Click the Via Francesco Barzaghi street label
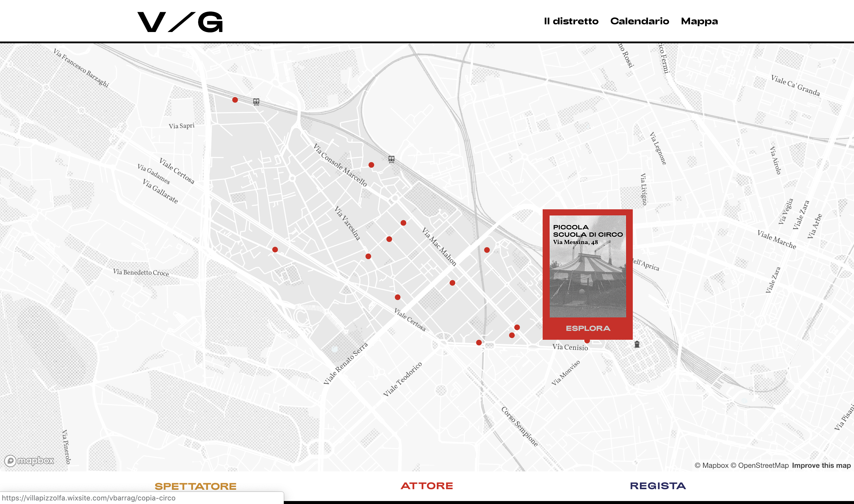854x504 pixels. pyautogui.click(x=81, y=68)
